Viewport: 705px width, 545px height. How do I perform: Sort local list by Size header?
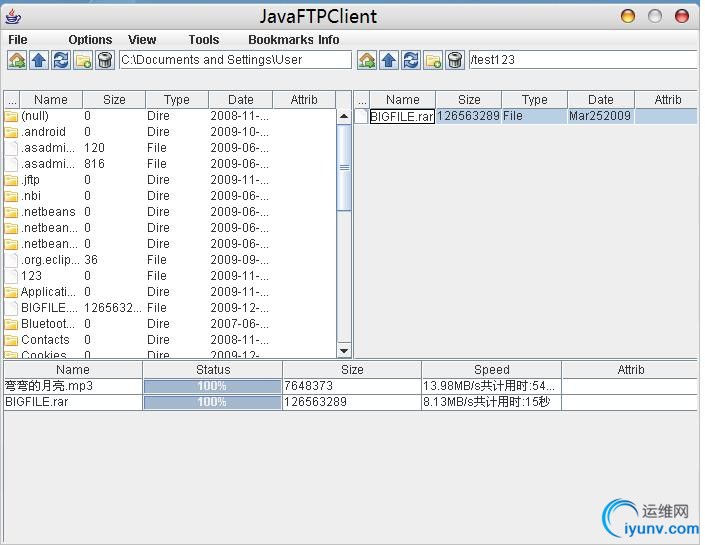point(114,99)
